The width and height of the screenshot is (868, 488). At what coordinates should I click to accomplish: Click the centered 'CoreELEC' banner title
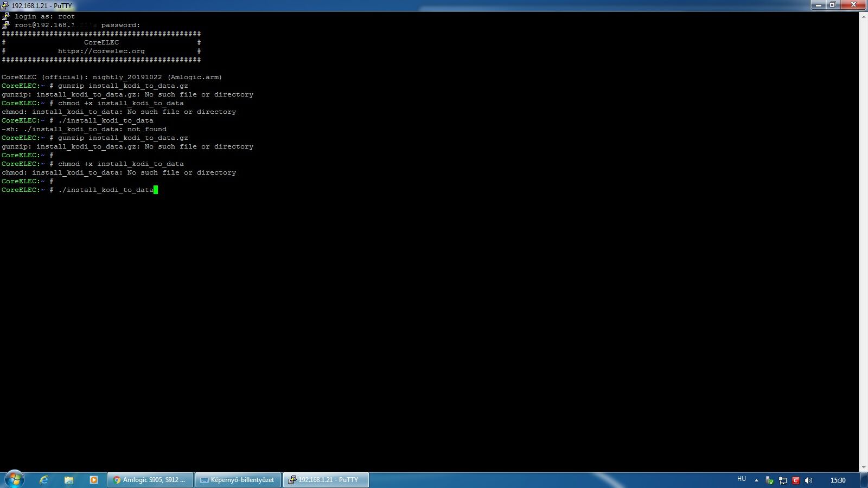pyautogui.click(x=101, y=43)
